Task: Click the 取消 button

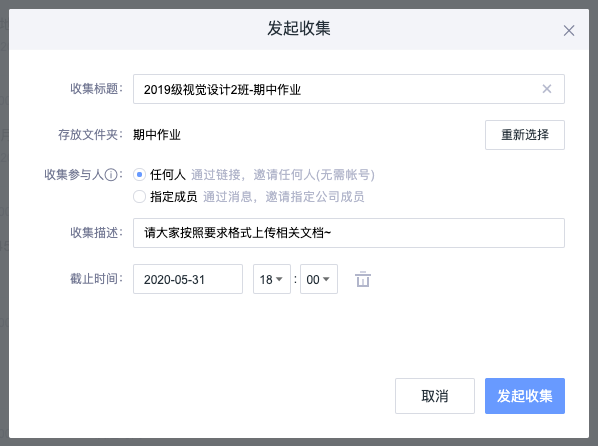Action: (435, 396)
